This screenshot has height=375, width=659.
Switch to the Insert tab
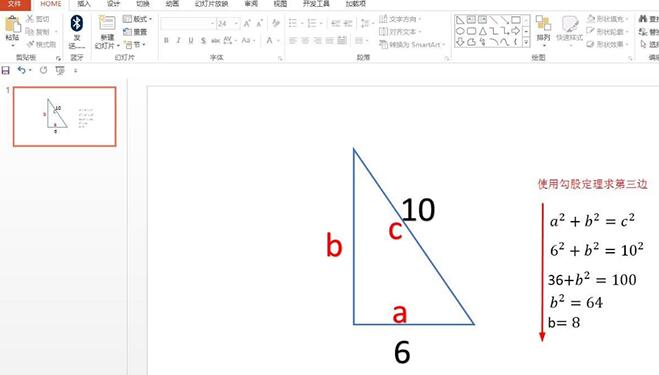tap(84, 4)
